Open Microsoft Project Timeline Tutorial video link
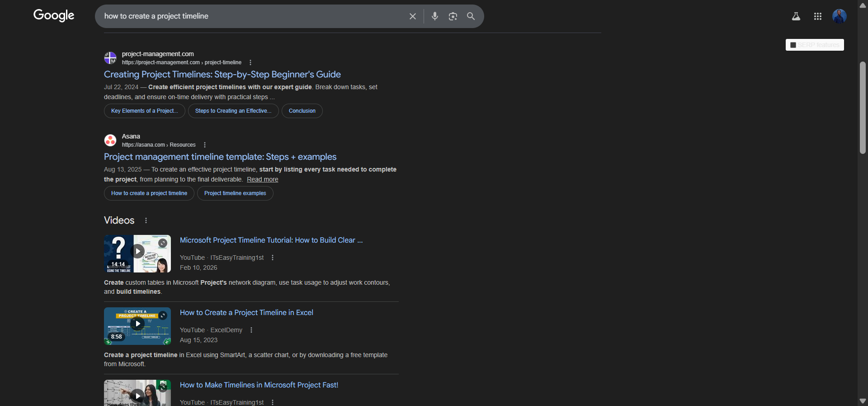The height and width of the screenshot is (406, 868). (271, 240)
